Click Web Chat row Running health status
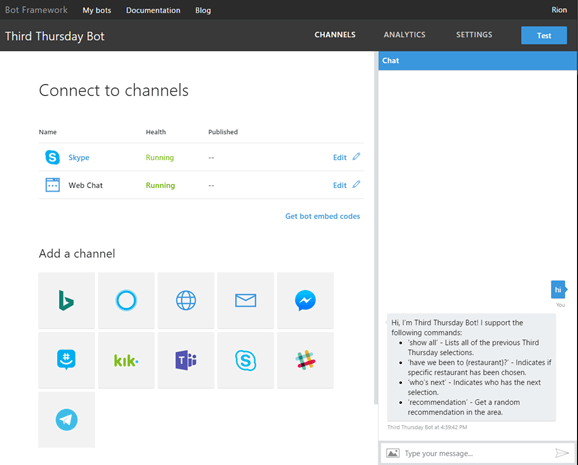The image size is (578, 465). click(x=160, y=185)
